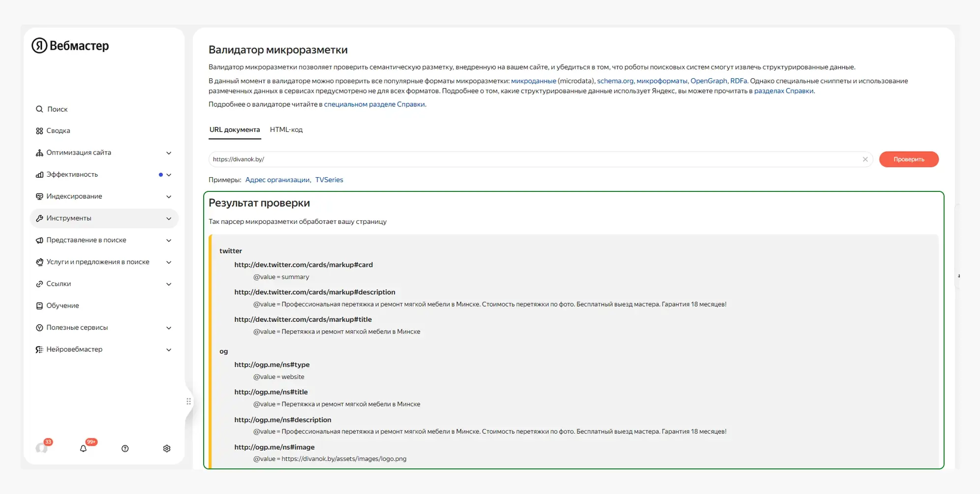The height and width of the screenshot is (494, 980).
Task: Click the Инструменты wrench icon
Action: (39, 218)
